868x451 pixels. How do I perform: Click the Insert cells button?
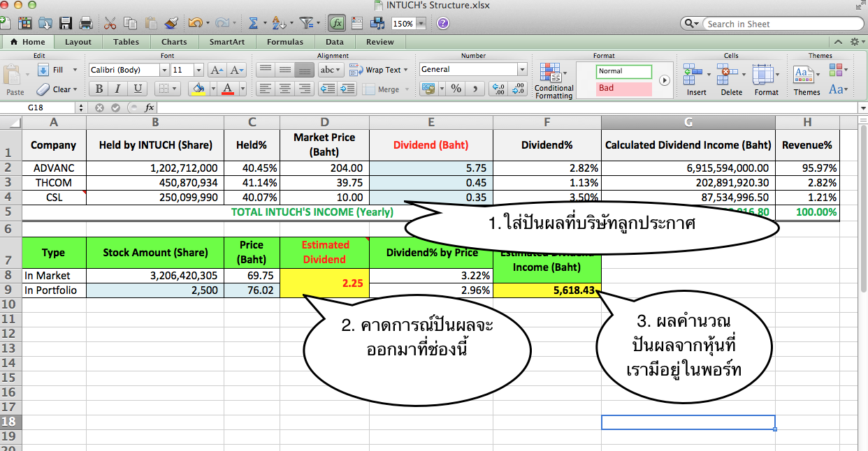click(x=696, y=80)
